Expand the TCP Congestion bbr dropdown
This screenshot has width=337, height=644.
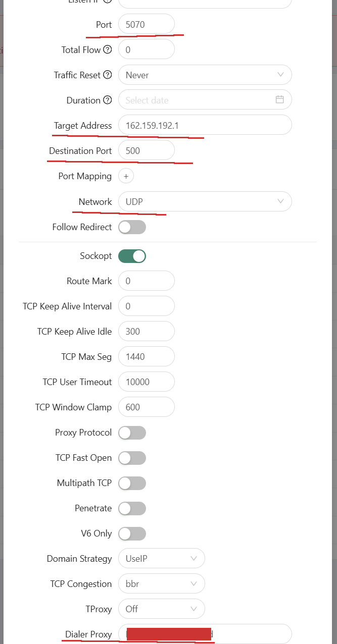(161, 584)
